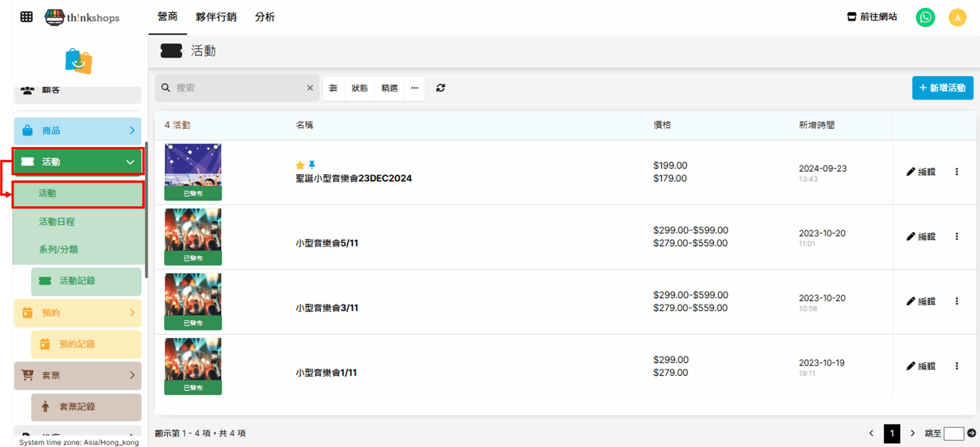Click the more filters ellipsis button
The image size is (980, 447).
(x=415, y=88)
